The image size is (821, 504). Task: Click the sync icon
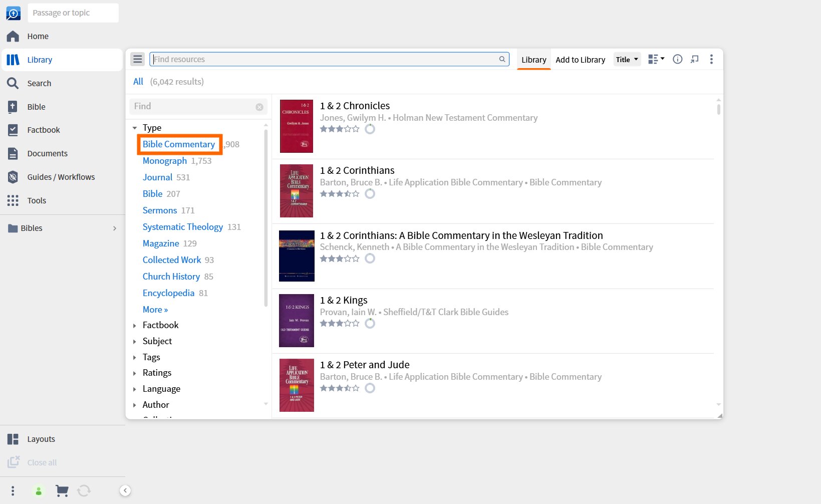tap(84, 491)
